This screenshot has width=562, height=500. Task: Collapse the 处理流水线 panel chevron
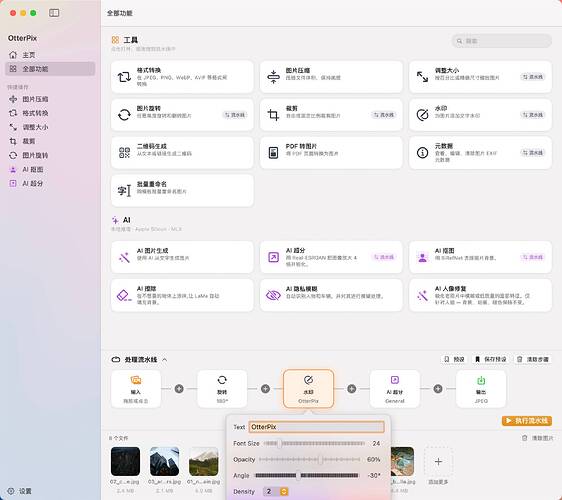[165, 359]
